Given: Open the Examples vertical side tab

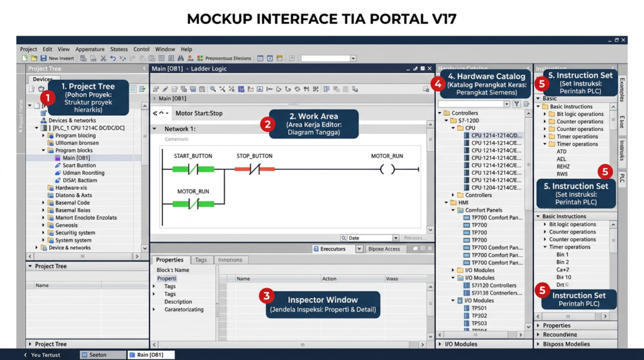Looking at the screenshot, I should pyautogui.click(x=622, y=89).
